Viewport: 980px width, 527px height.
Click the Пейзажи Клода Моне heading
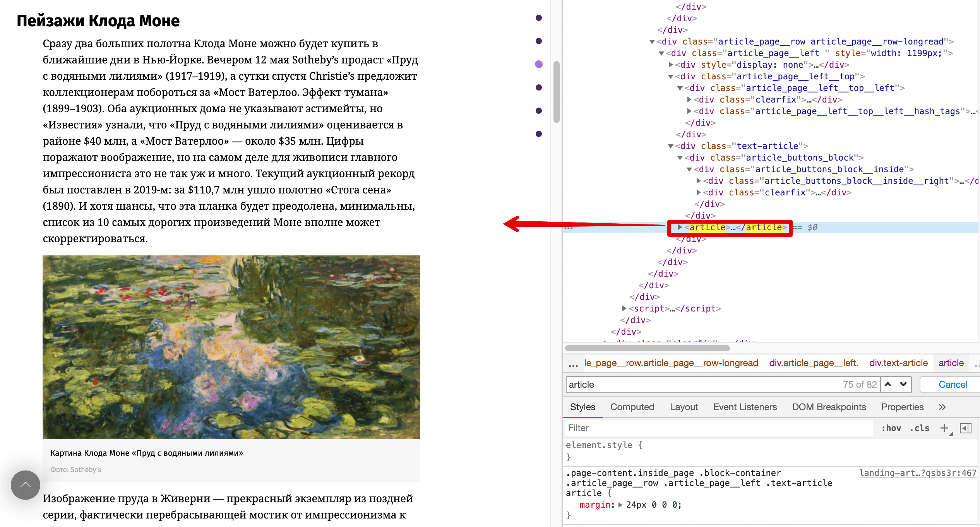coord(98,21)
